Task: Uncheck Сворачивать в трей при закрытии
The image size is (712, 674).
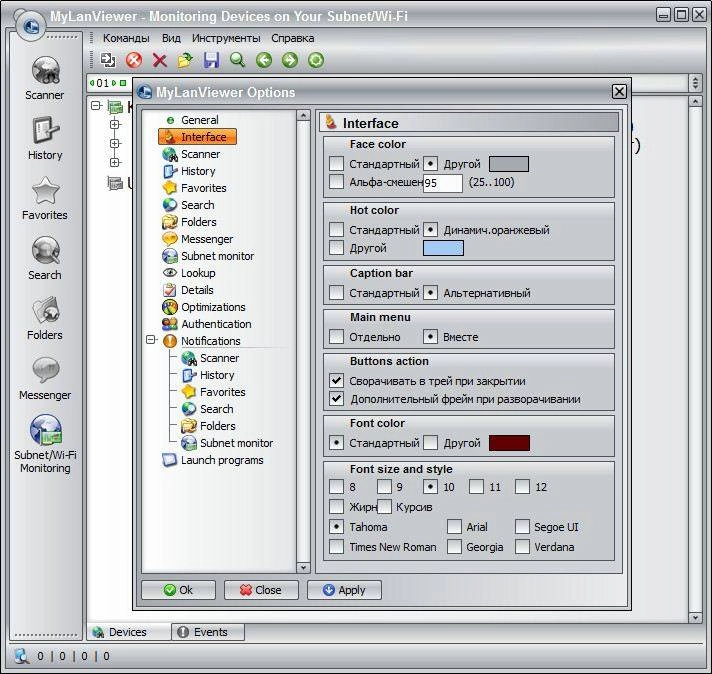Action: click(x=336, y=380)
